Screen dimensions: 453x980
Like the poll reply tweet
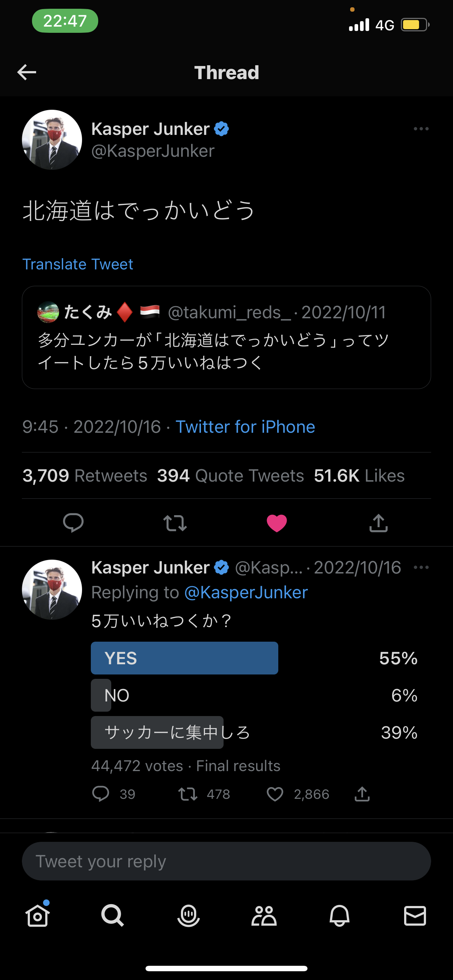click(x=275, y=794)
